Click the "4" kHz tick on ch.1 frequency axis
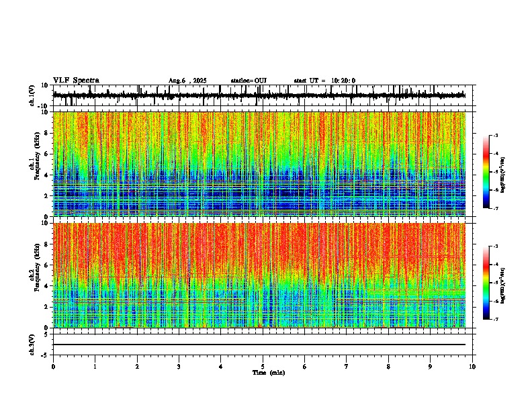 point(47,175)
